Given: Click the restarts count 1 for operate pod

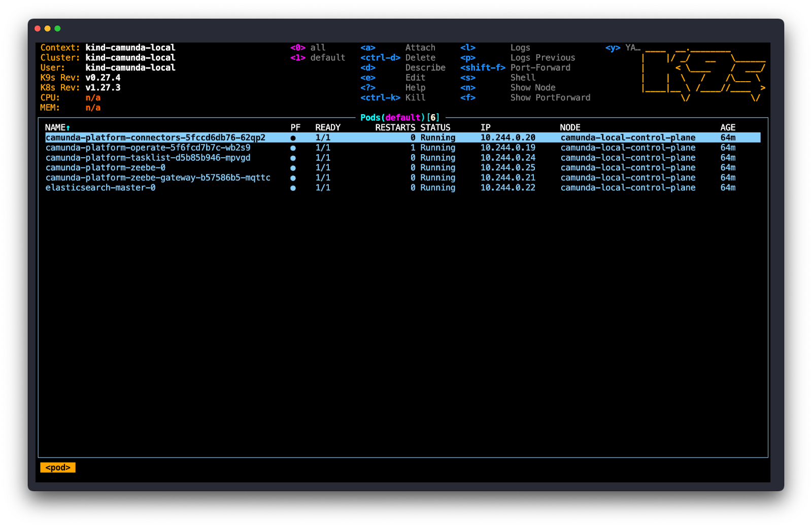Looking at the screenshot, I should pos(413,148).
